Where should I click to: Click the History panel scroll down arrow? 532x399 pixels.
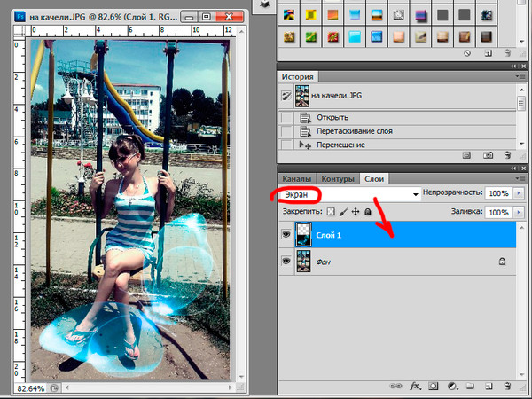(522, 145)
